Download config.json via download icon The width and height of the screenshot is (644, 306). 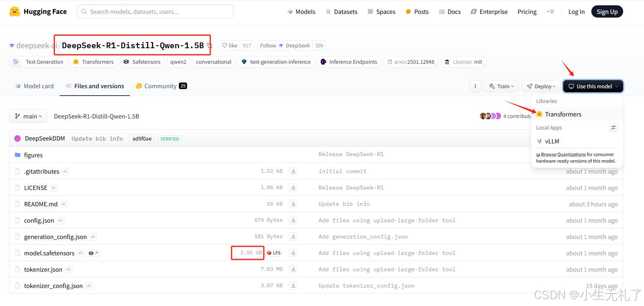tap(293, 220)
